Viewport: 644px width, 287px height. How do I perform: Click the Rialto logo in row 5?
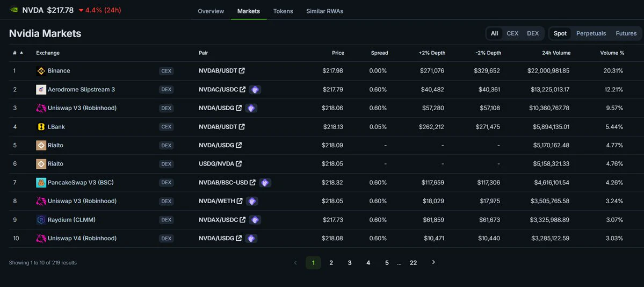click(x=41, y=145)
